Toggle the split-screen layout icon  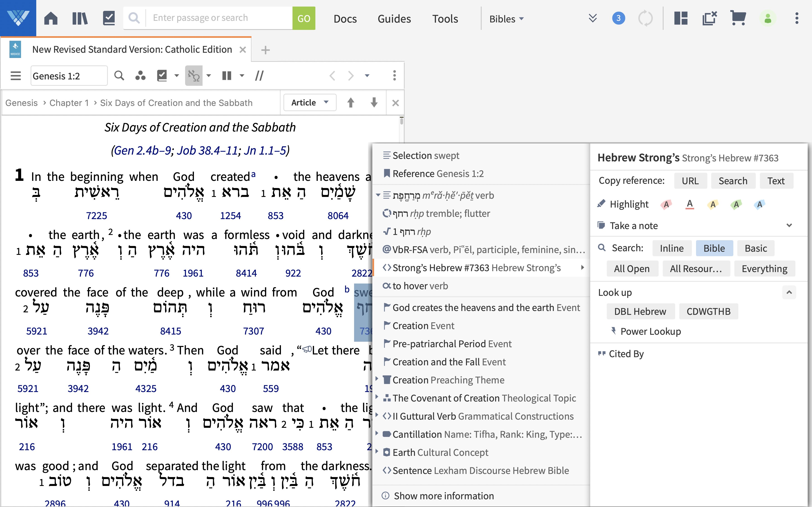tap(680, 17)
